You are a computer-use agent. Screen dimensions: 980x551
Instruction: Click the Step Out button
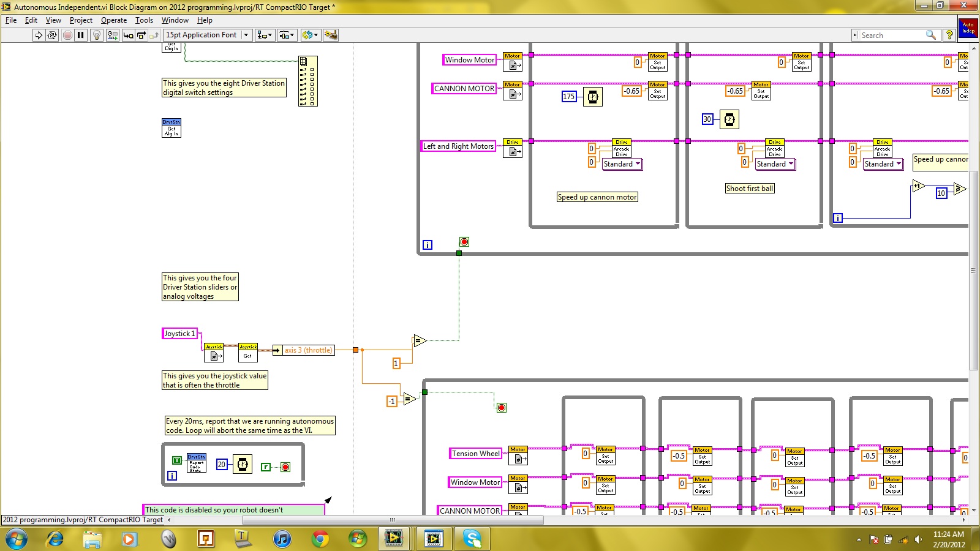[154, 35]
